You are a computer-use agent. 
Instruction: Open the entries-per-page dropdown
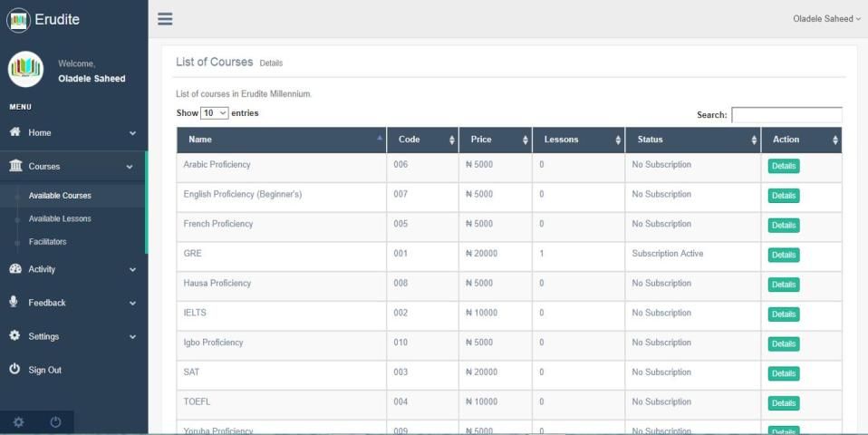click(x=215, y=113)
